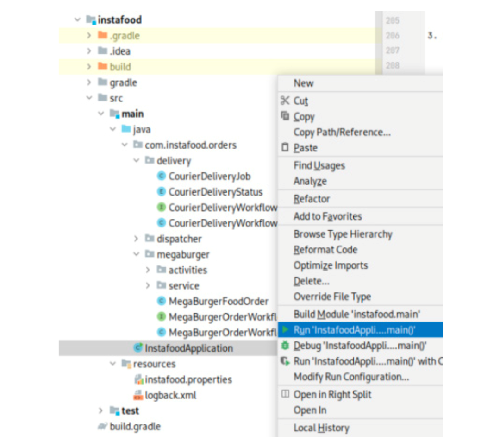Select Build Module 'instafood.main'
500x448 pixels.
356,314
